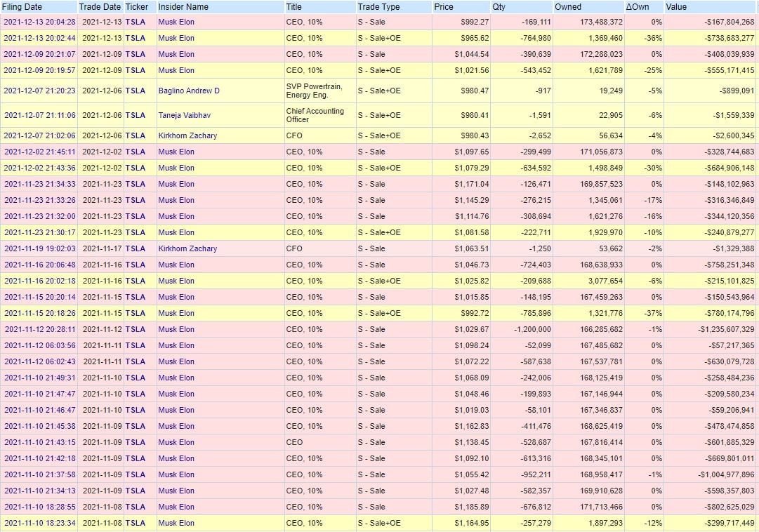Open filing dated 2021-11-10 18:23:34
Screen dimensions: 759x532
pos(40,523)
